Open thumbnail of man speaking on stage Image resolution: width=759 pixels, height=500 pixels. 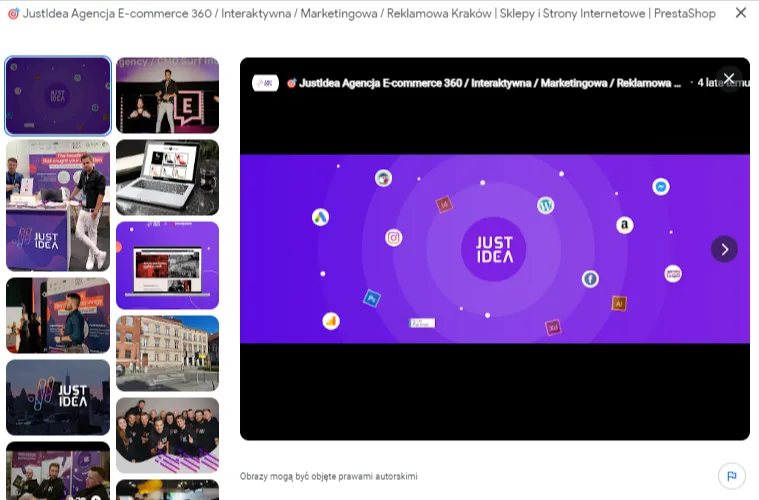(x=167, y=95)
